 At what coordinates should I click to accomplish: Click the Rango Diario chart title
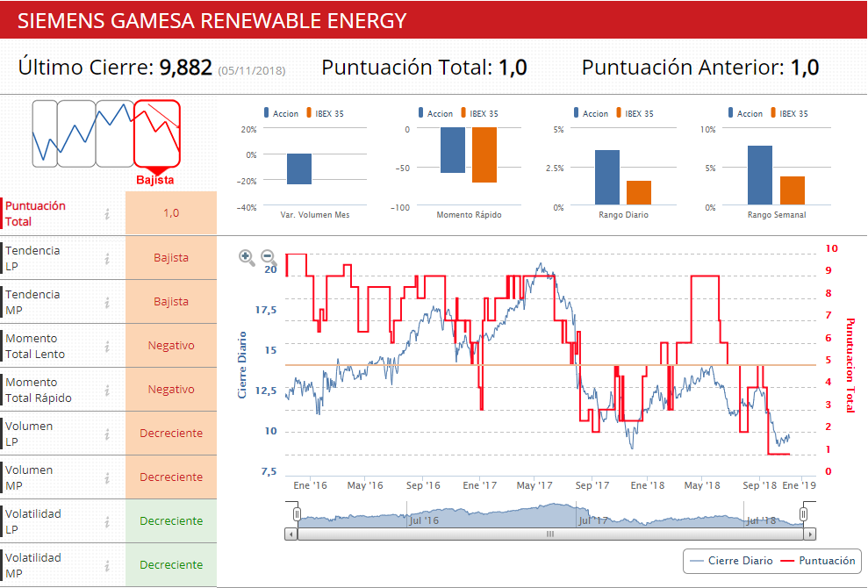click(623, 215)
